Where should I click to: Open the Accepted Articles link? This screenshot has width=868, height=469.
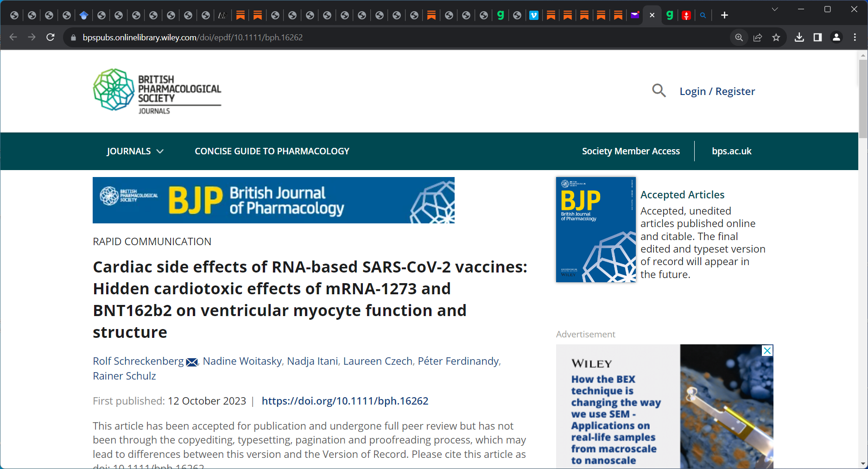682,195
